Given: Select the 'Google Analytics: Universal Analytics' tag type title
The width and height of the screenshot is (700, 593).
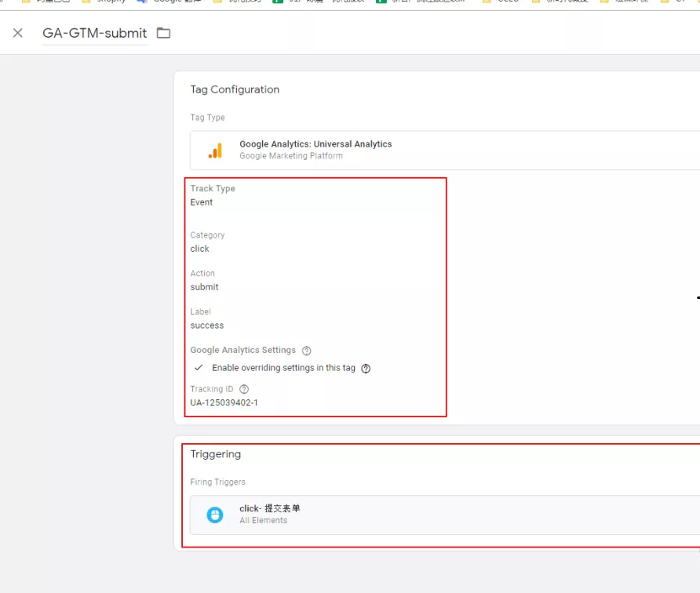Looking at the screenshot, I should point(315,144).
